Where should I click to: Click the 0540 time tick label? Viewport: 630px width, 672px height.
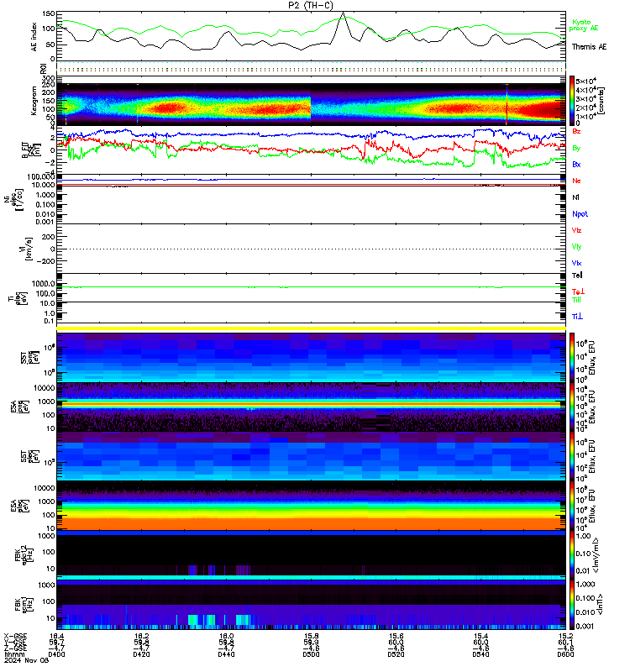(480, 654)
